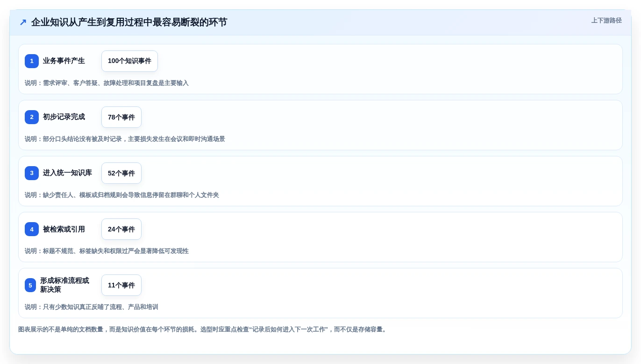This screenshot has height=364, width=641.
Task: Click the 24个事件 value pill
Action: pos(121,229)
